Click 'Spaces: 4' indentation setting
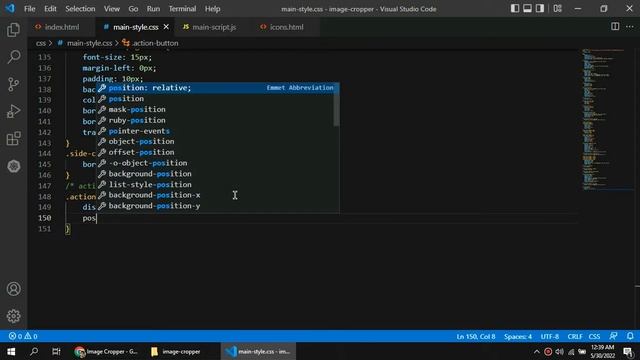 point(518,336)
